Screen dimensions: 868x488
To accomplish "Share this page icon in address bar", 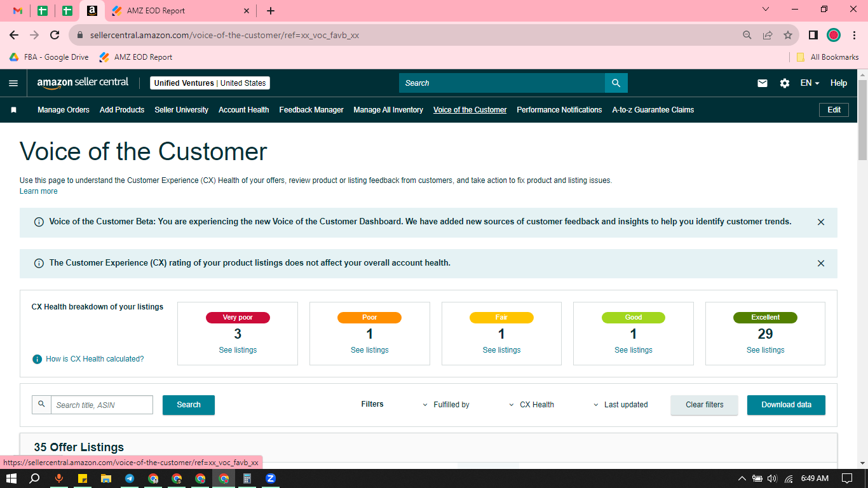I will point(768,35).
